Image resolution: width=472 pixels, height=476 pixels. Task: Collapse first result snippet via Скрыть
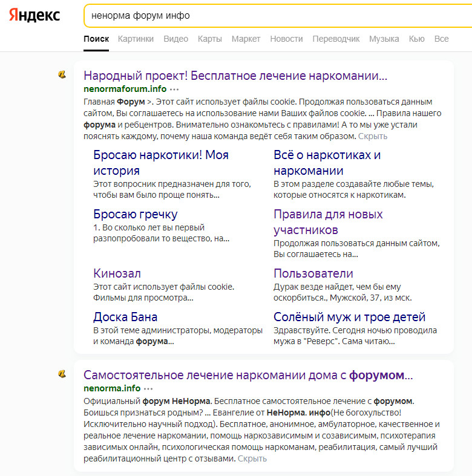[x=373, y=136]
